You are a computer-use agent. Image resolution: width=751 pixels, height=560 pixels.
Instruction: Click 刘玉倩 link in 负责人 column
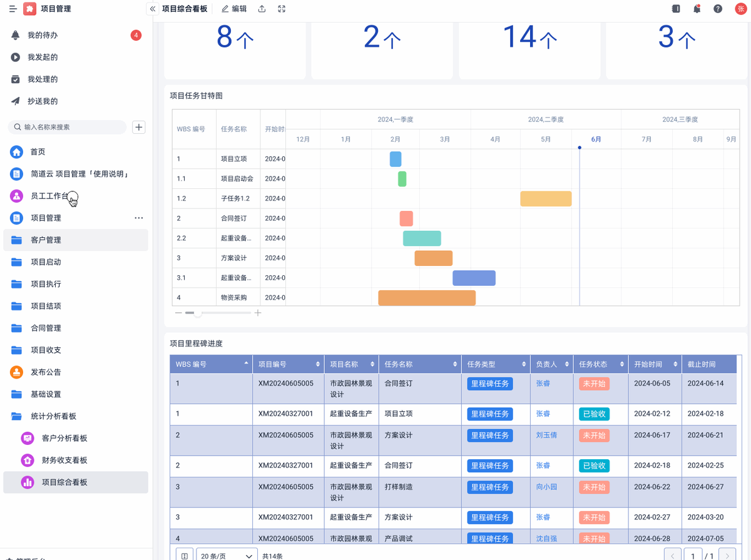(x=546, y=435)
